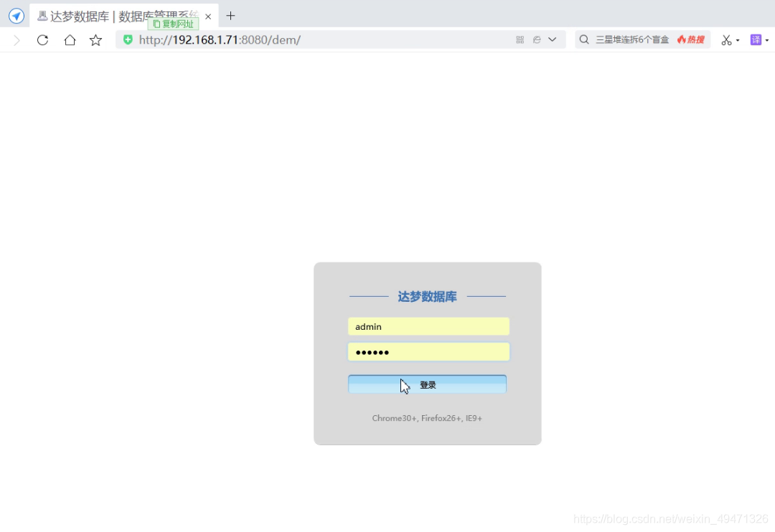775x532 pixels.
Task: Close the 达梦数据库 browser tab
Action: 208,16
